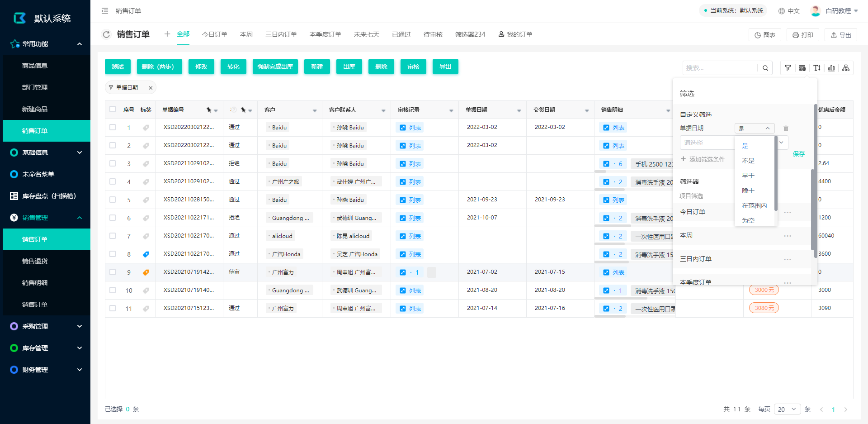
Task: Click the 3080元 price tag in row 11
Action: pyautogui.click(x=764, y=308)
